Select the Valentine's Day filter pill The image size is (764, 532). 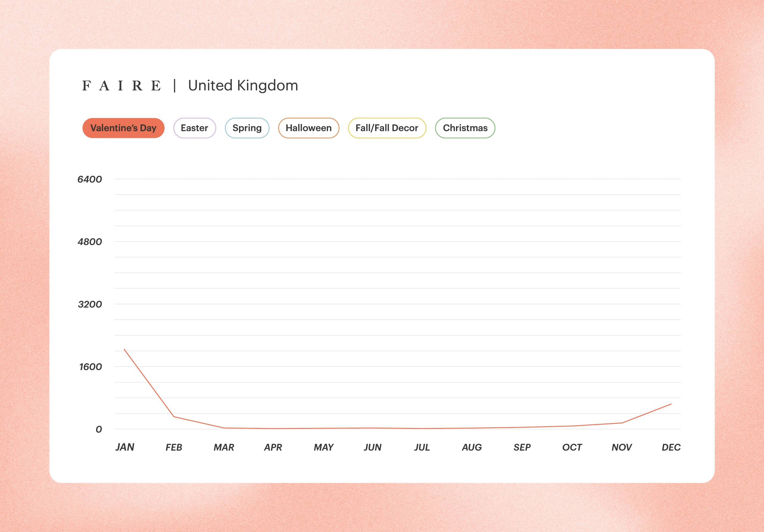click(123, 128)
